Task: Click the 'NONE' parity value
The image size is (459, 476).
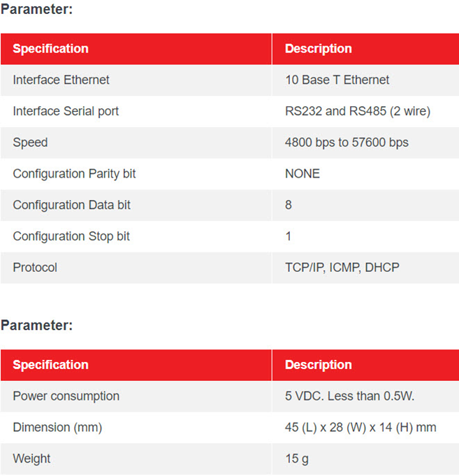Action: click(303, 173)
